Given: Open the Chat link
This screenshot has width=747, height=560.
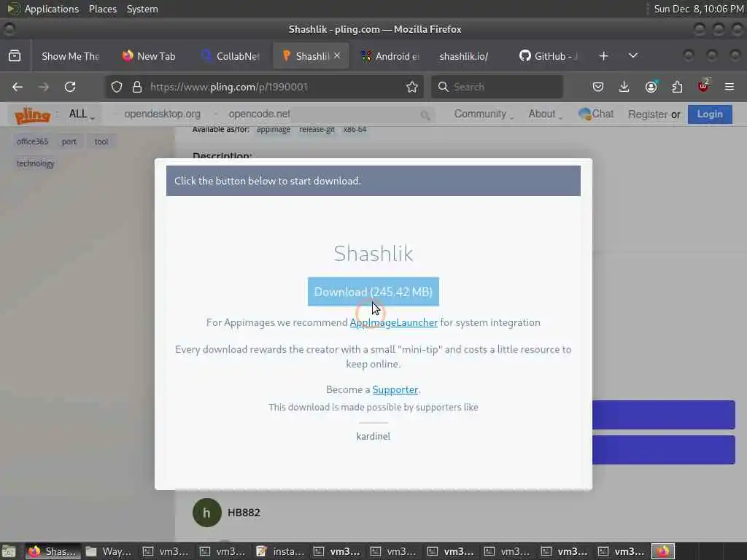Looking at the screenshot, I should (x=596, y=114).
